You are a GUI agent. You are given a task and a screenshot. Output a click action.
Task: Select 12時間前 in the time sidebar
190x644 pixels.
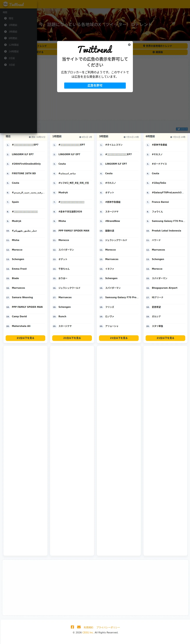click(x=14, y=45)
